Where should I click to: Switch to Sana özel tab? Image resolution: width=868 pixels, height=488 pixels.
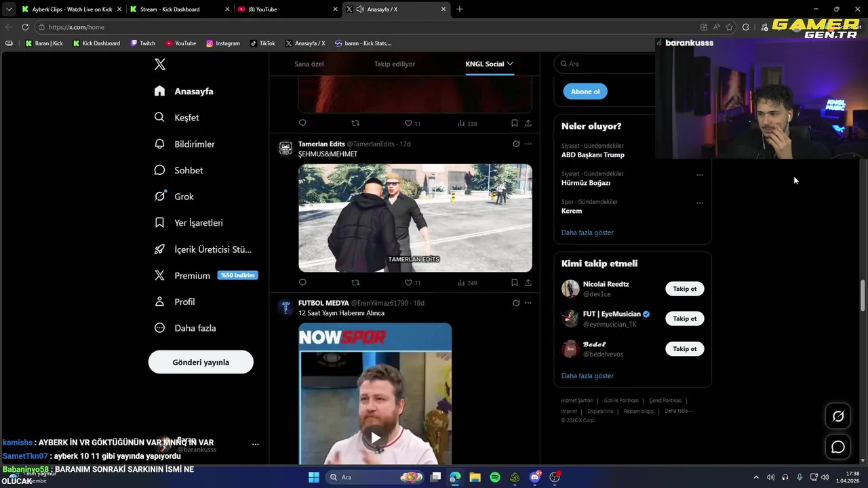(x=309, y=64)
